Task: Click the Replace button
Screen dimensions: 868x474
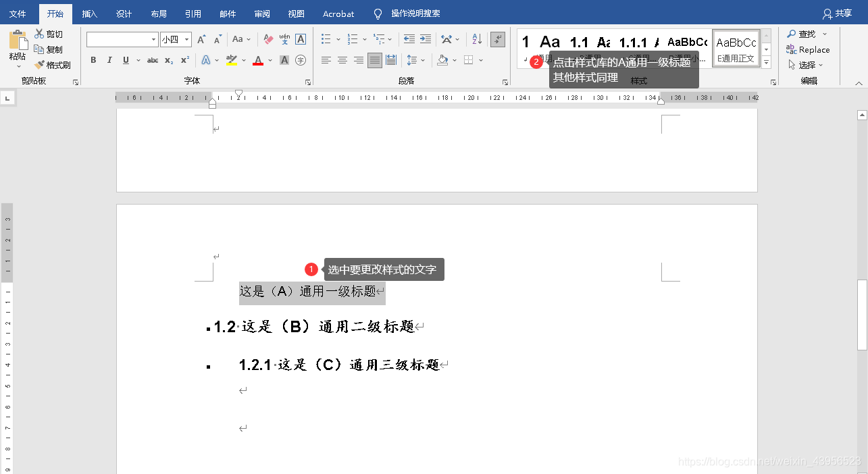Action: [808, 49]
